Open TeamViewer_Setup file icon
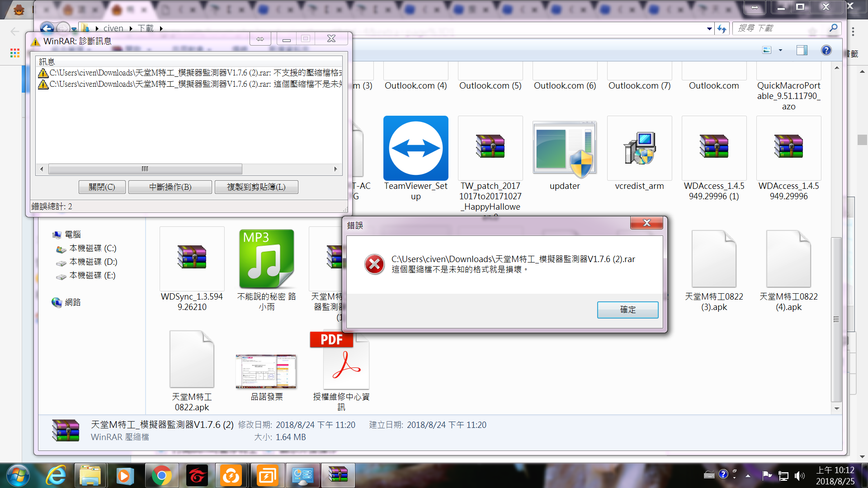Screen dimensions: 868x488 tap(416, 148)
